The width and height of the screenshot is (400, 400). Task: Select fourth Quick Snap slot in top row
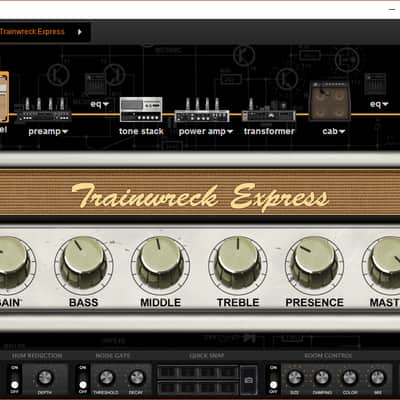[228, 372]
